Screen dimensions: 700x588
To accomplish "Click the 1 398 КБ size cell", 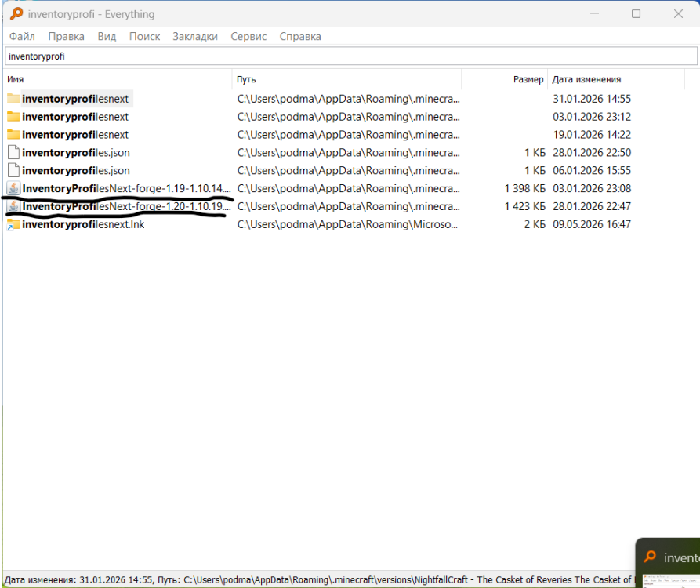I will (525, 188).
